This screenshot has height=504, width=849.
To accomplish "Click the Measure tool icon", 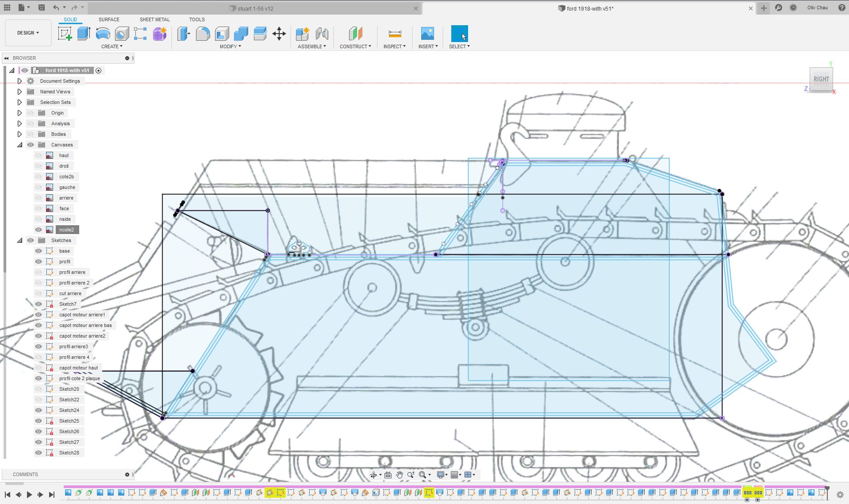I will point(395,34).
